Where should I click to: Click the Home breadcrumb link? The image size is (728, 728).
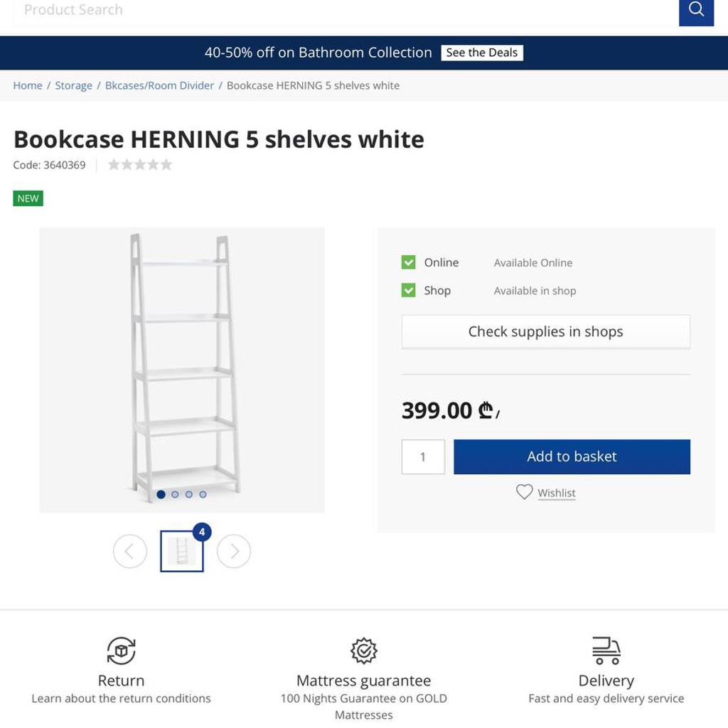pos(28,85)
